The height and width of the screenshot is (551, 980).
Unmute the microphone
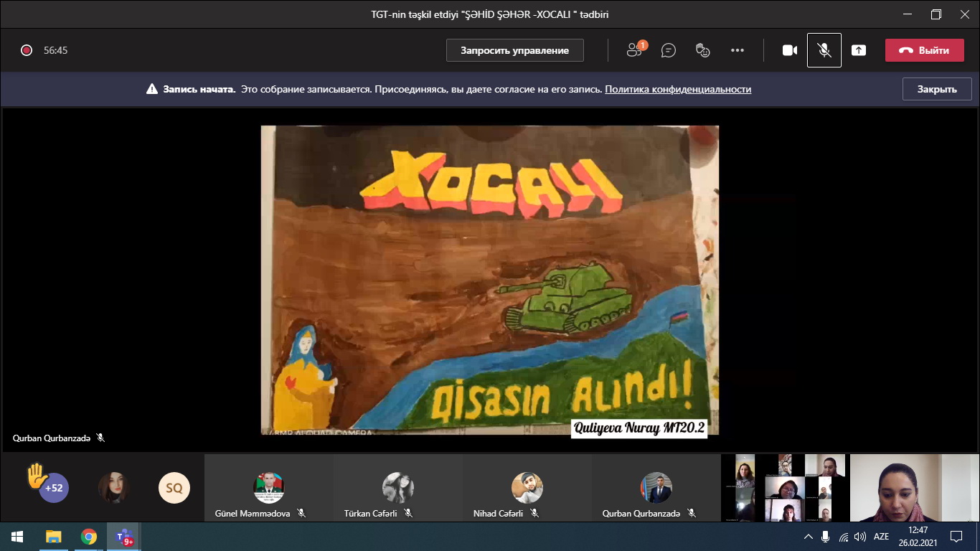click(824, 50)
